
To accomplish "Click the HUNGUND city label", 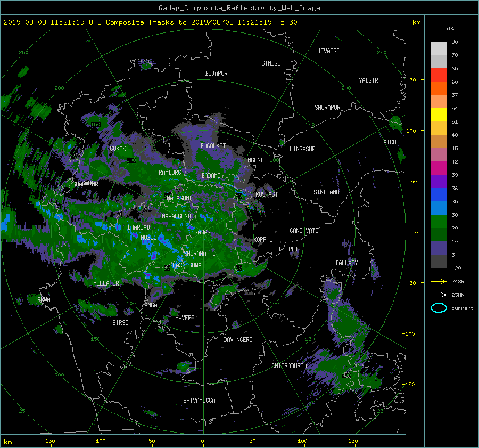I will (x=252, y=160).
